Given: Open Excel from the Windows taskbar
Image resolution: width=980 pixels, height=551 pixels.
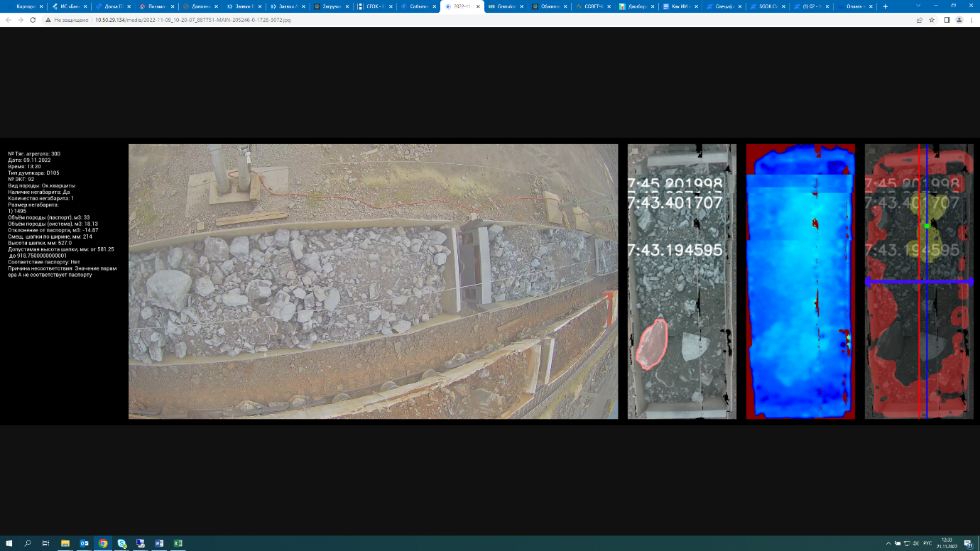Looking at the screenshot, I should click(178, 543).
